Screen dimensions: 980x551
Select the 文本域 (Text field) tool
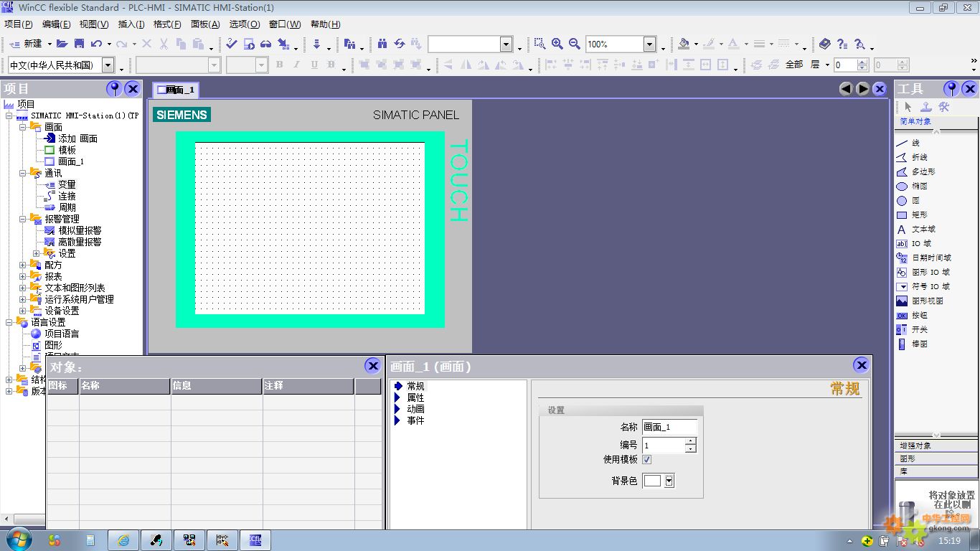[916, 229]
